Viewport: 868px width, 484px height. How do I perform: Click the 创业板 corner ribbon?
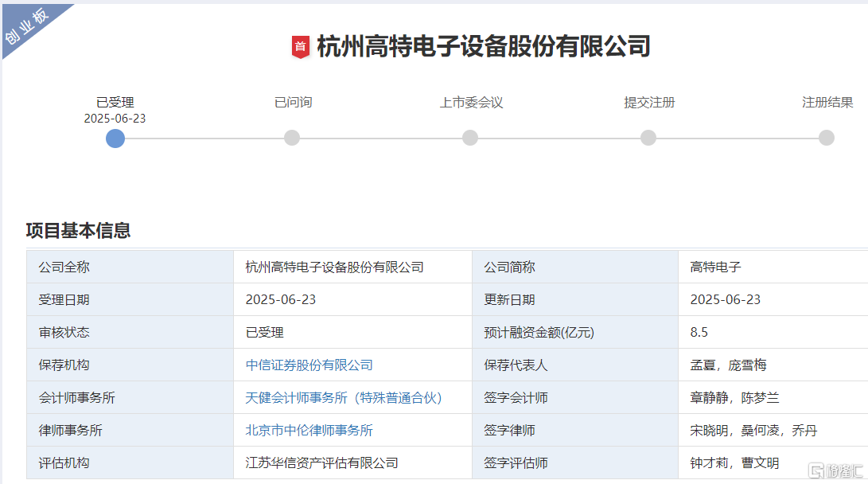(26, 26)
